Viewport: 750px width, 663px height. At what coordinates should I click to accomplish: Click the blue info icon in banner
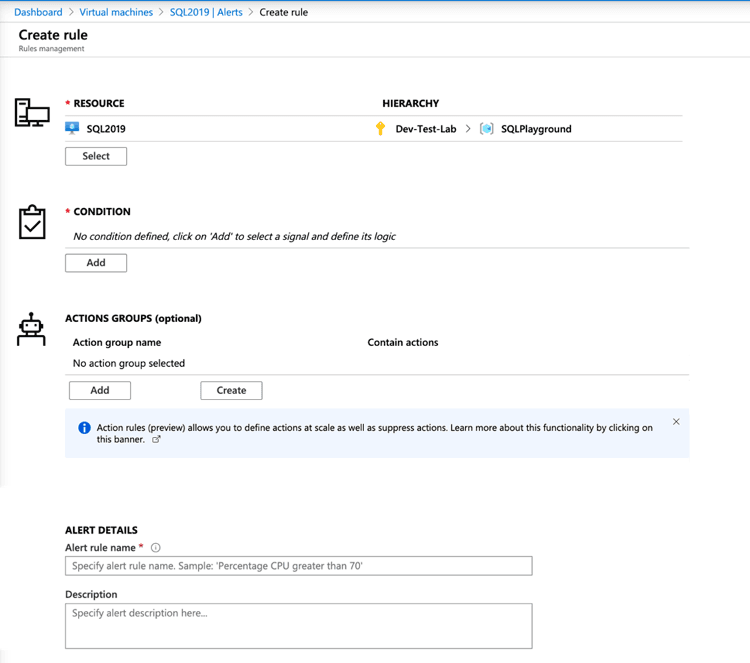[84, 428]
